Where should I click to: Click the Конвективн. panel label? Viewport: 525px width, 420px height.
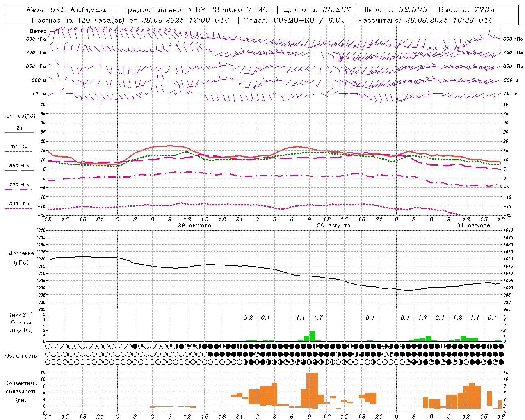pyautogui.click(x=21, y=383)
